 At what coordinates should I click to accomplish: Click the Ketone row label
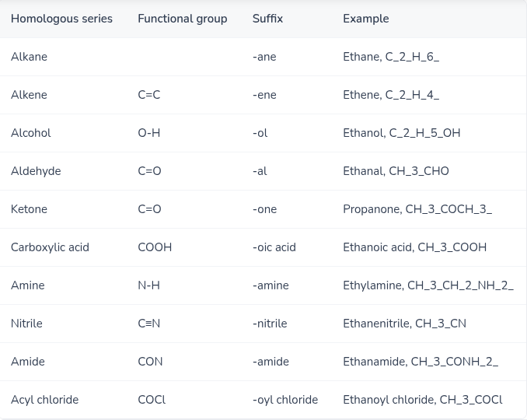tap(30, 209)
